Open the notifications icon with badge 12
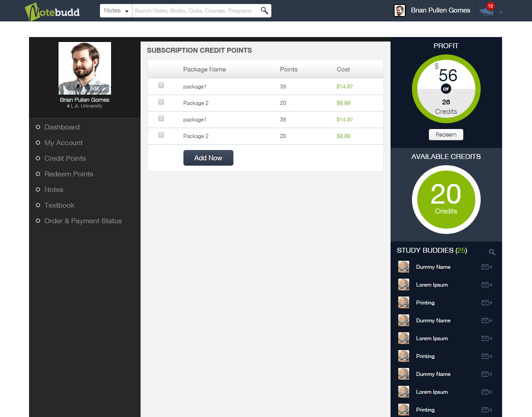 click(487, 12)
